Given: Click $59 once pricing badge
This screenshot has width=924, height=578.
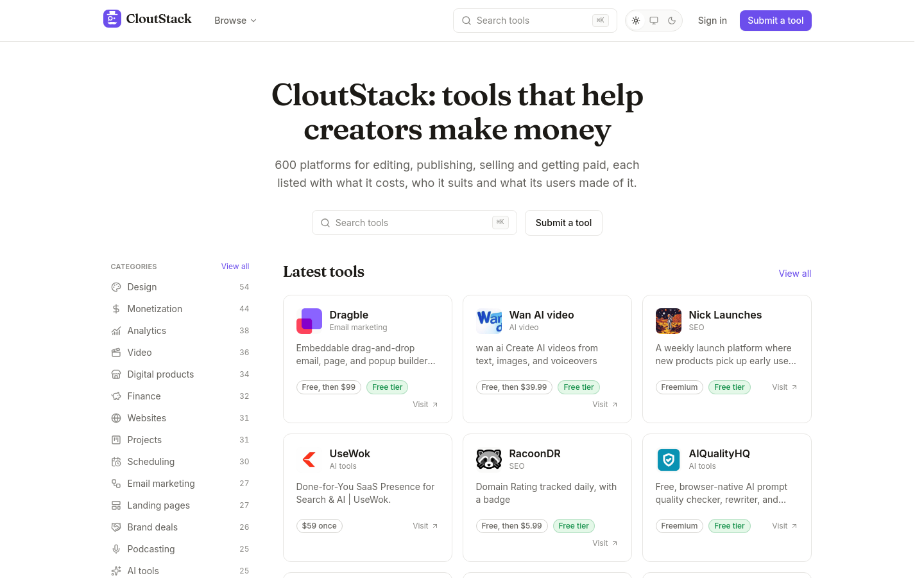Looking at the screenshot, I should tap(320, 526).
